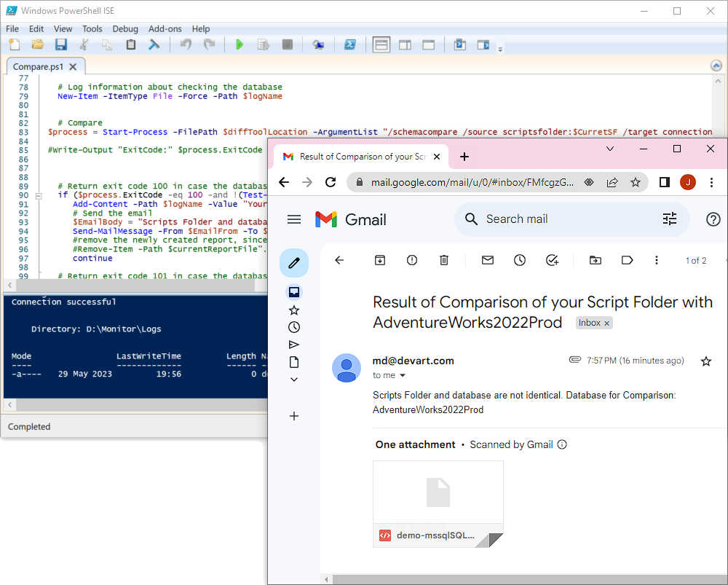Open browser three-dot menu
Image resolution: width=728 pixels, height=585 pixels.
click(711, 182)
